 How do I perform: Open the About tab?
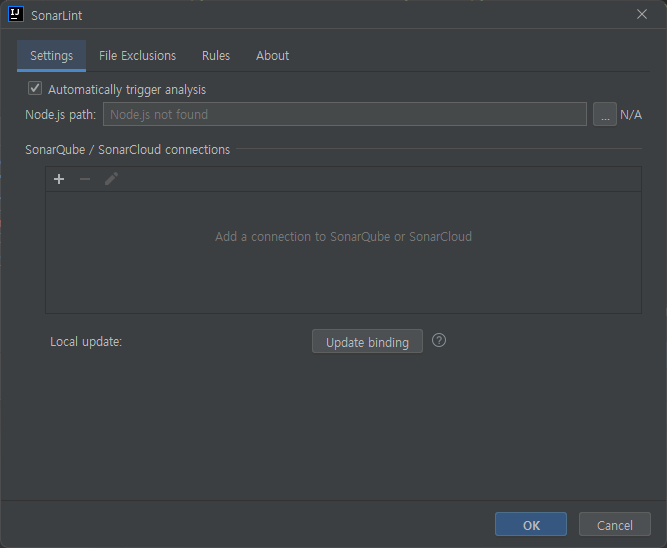click(272, 56)
